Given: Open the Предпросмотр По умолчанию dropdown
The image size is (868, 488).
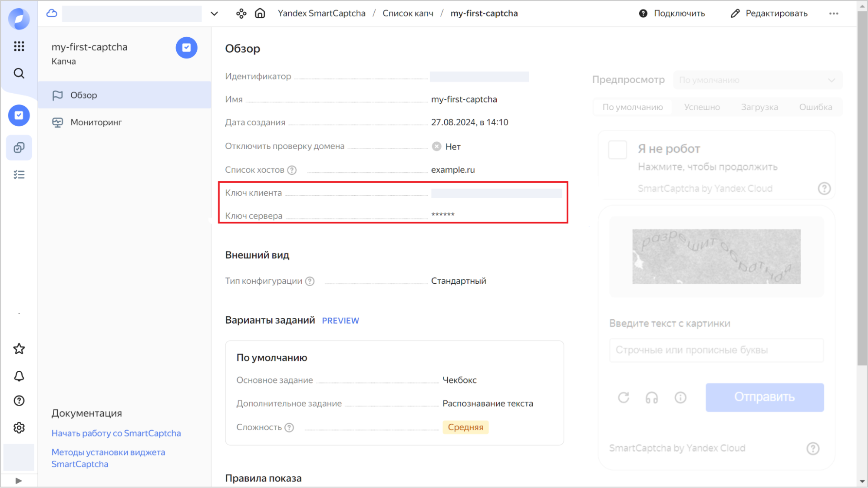Looking at the screenshot, I should (x=757, y=80).
